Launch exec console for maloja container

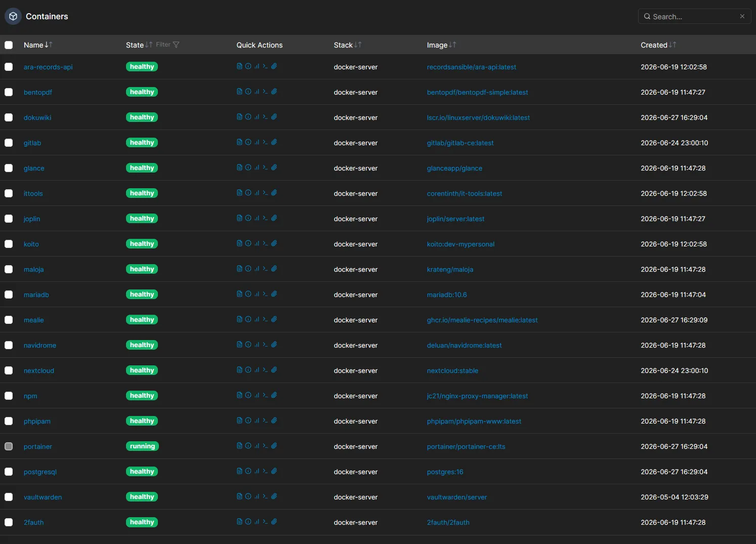265,269
